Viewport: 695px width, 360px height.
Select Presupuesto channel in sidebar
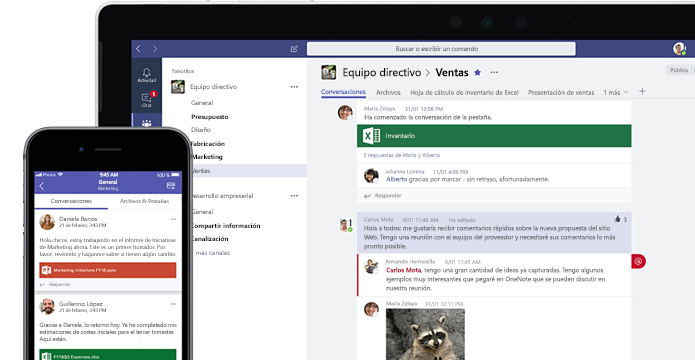210,117
